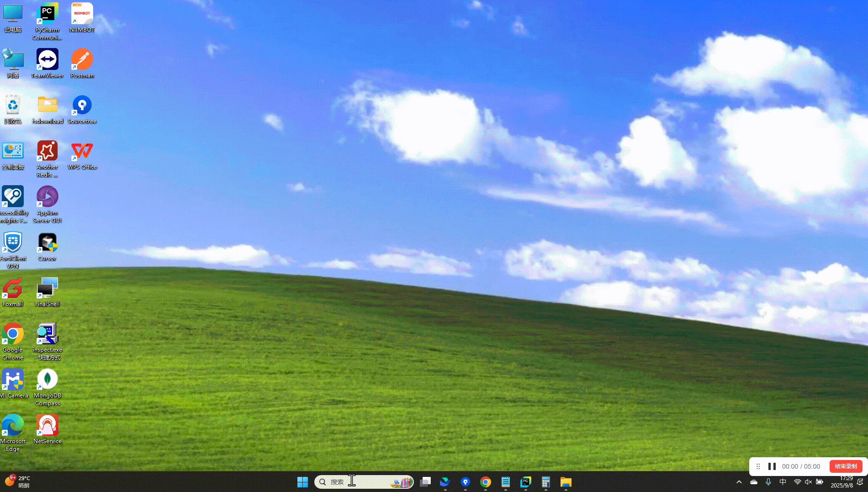Screen dimensions: 868x492
Task: Click the recorder drag handle dots
Action: tap(758, 466)
